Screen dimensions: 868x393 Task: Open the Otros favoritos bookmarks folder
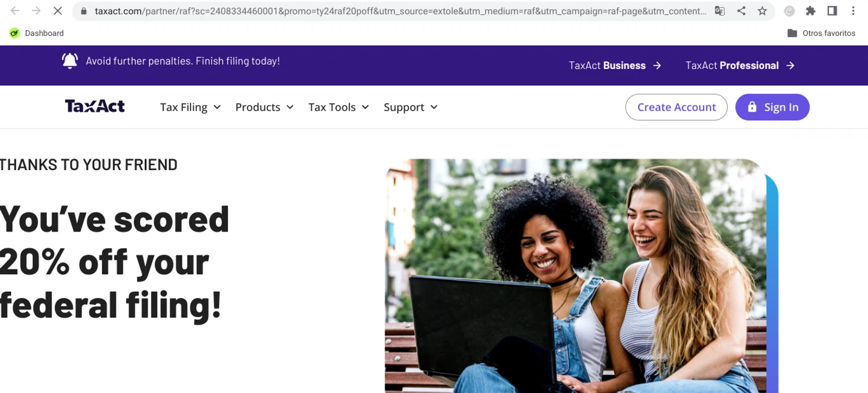(821, 33)
